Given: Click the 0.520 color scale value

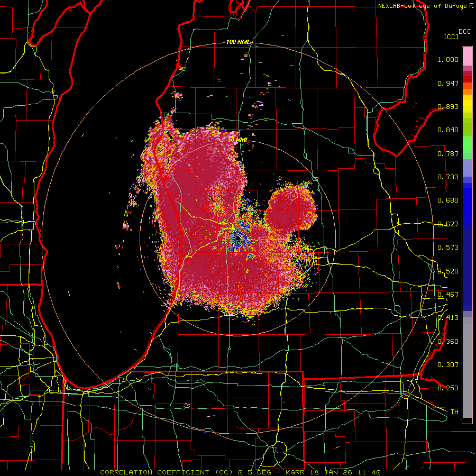Looking at the screenshot, I should [x=448, y=271].
